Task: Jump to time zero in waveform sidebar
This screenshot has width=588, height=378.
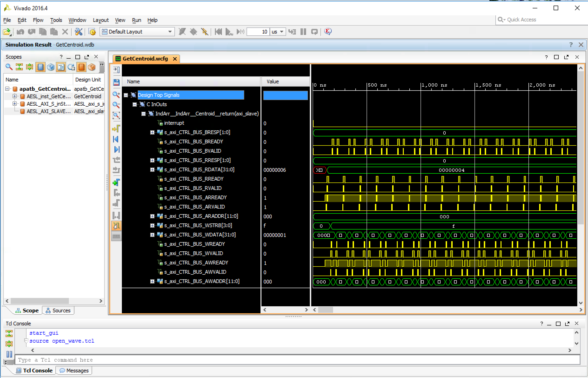Action: pyautogui.click(x=116, y=139)
